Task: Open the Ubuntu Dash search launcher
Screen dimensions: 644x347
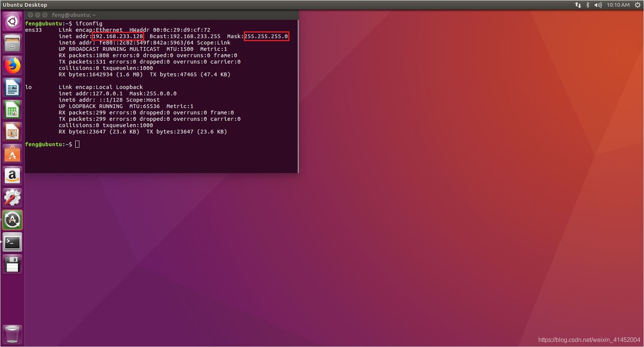Action: pyautogui.click(x=12, y=21)
